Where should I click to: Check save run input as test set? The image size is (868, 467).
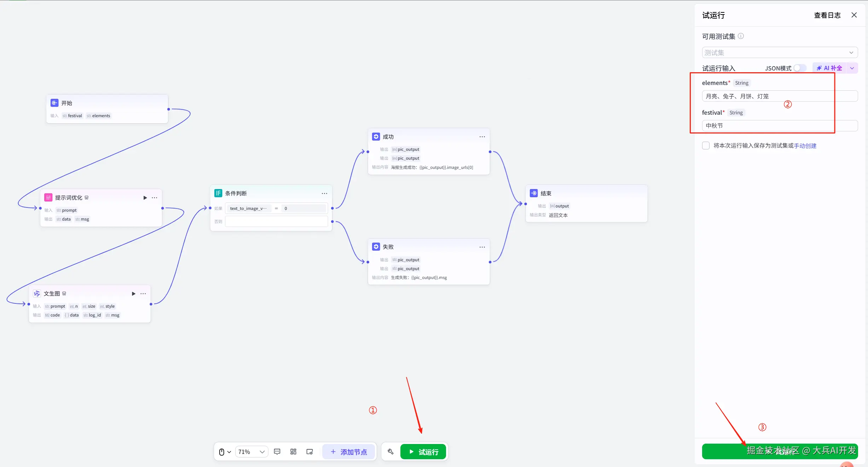click(706, 146)
